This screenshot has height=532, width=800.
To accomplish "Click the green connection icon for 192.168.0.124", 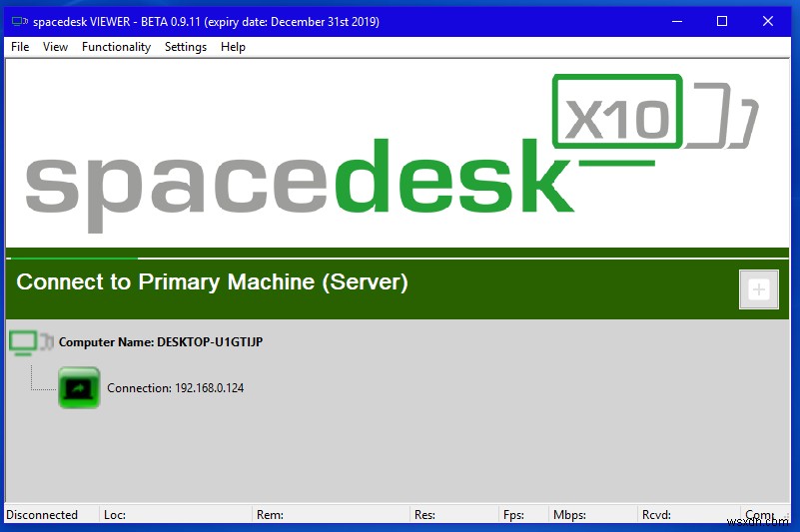I will [x=79, y=387].
